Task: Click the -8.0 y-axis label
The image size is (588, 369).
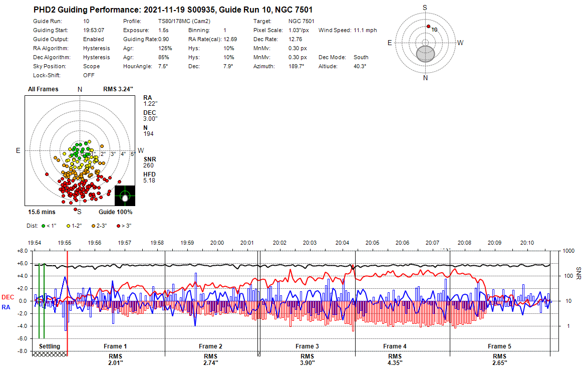Action: click(23, 351)
